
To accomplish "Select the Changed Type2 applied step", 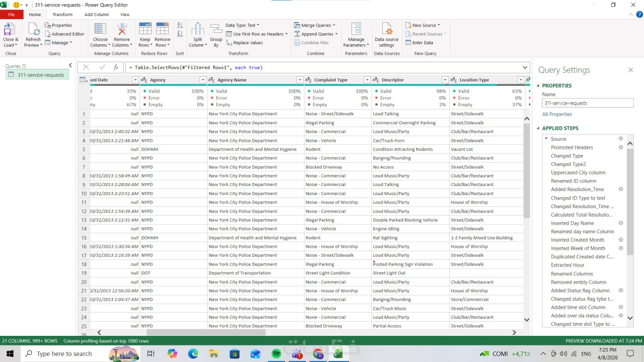I will tap(568, 164).
